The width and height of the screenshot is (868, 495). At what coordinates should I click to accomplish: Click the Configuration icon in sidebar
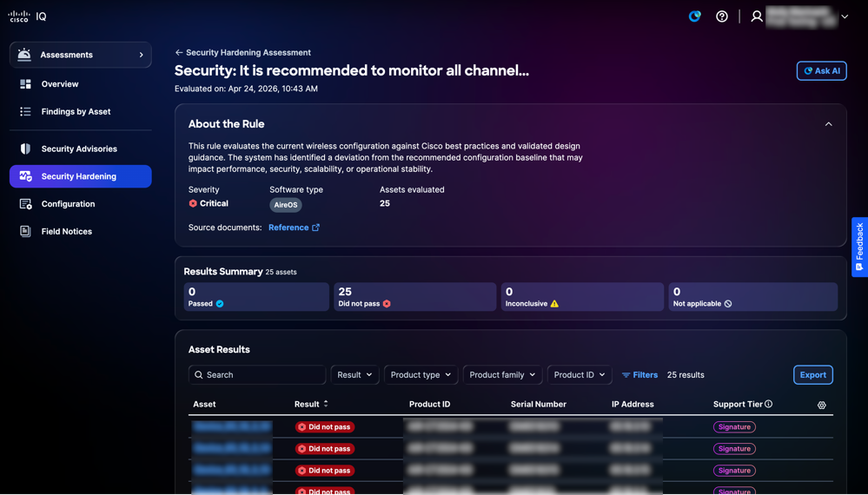[x=25, y=204]
